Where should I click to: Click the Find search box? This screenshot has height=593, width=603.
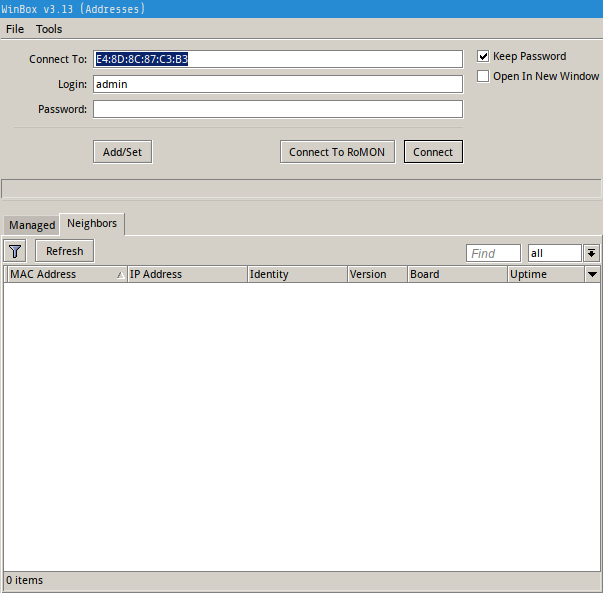tap(493, 254)
